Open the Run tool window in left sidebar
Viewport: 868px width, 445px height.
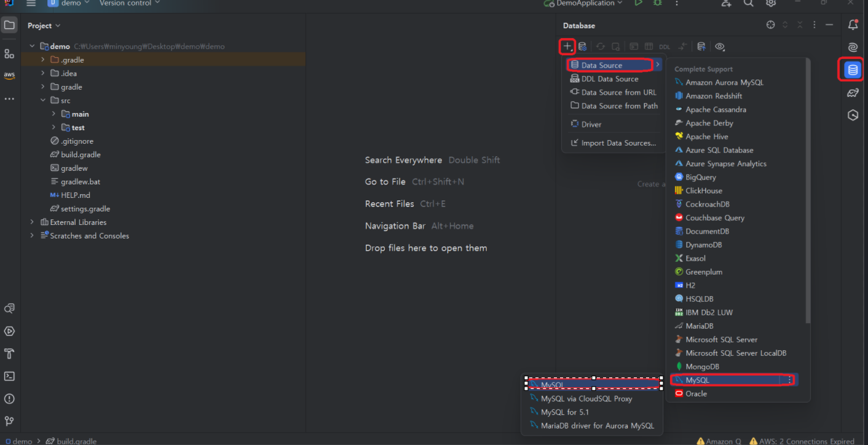pos(9,331)
